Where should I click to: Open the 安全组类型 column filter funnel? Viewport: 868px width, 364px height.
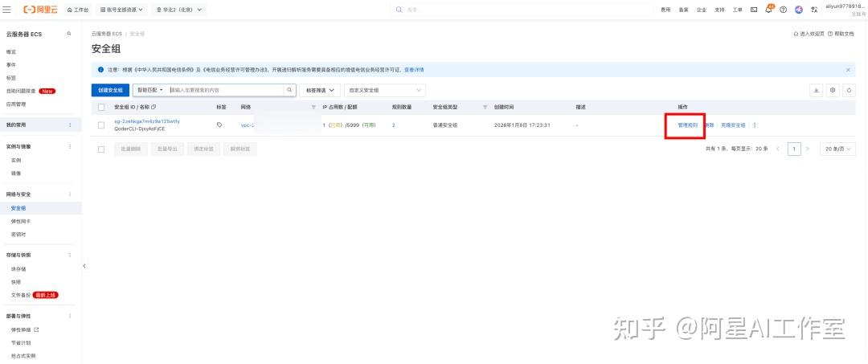pos(485,108)
